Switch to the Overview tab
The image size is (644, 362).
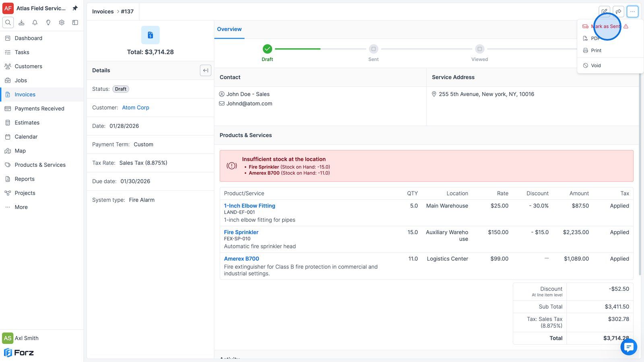click(229, 29)
